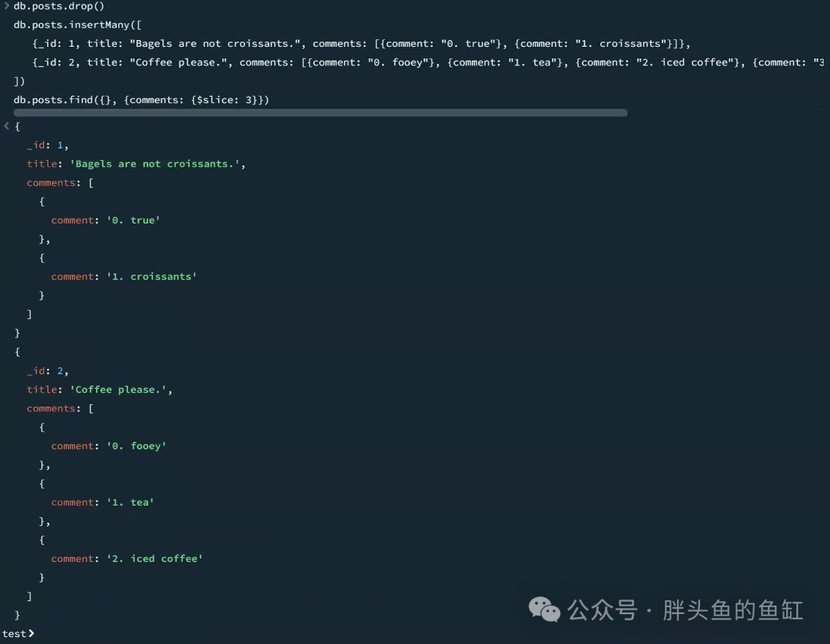Click the '_id: 1,' output line

(x=48, y=145)
